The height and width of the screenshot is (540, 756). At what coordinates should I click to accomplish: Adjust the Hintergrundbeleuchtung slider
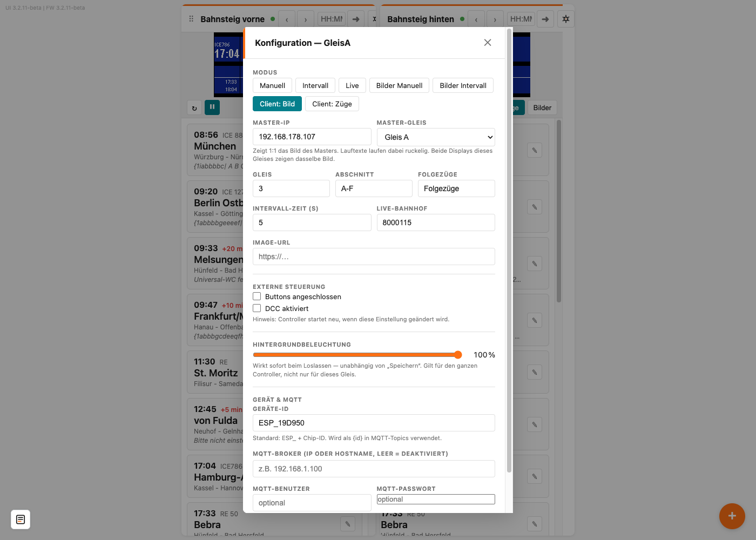tap(357, 355)
